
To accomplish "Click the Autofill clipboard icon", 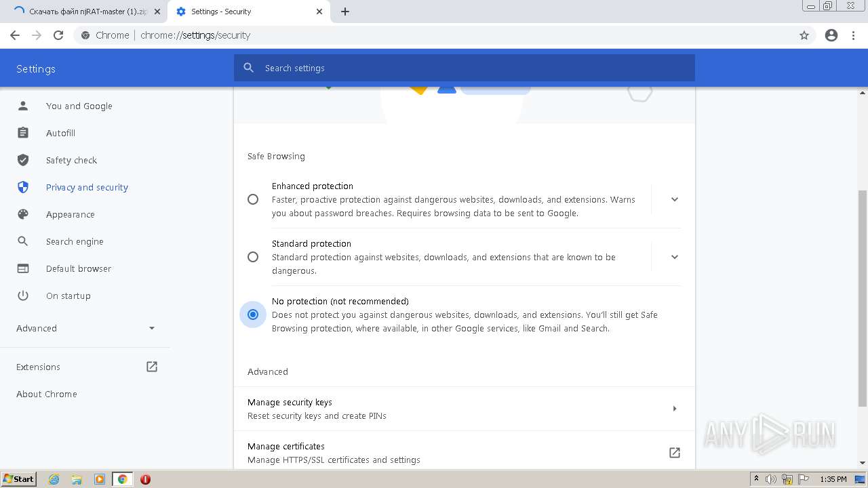I will coord(23,133).
